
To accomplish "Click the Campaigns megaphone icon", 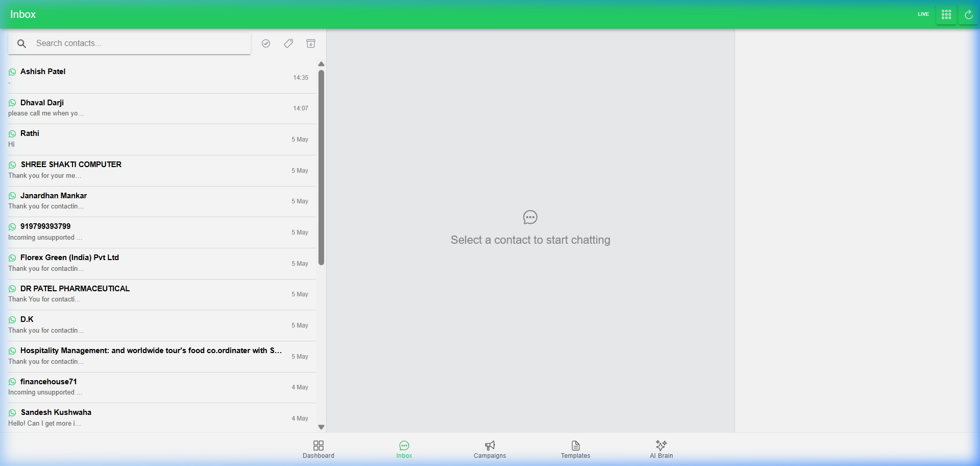I will pos(490,446).
